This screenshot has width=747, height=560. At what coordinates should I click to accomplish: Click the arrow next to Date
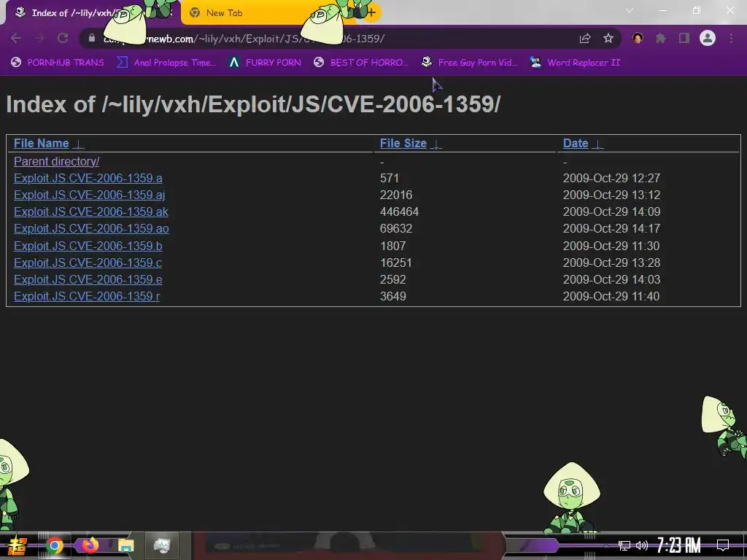click(597, 144)
